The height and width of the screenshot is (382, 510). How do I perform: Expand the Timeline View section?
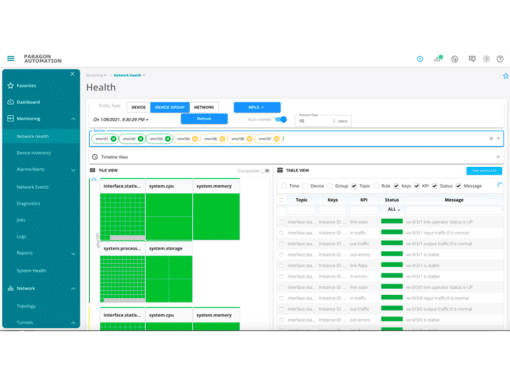[x=296, y=157]
